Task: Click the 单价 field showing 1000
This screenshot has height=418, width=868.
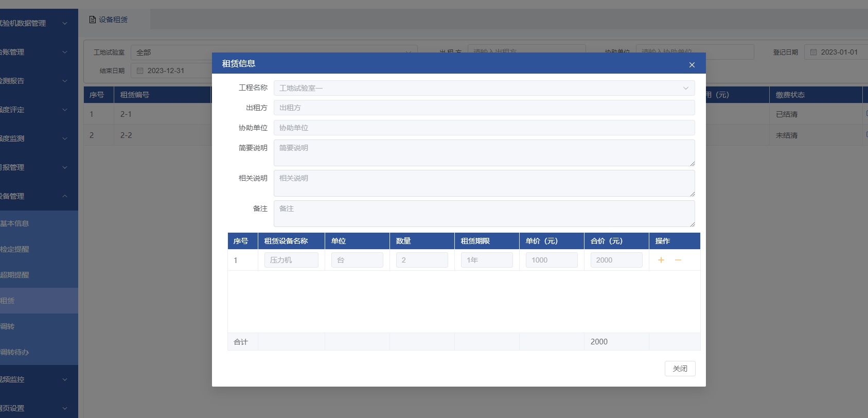Action: click(552, 260)
